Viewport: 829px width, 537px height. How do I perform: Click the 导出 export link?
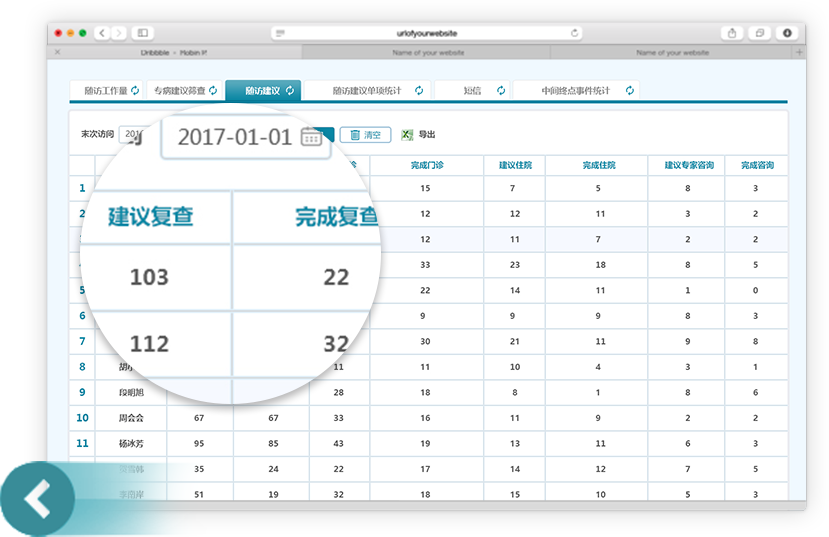(x=427, y=135)
